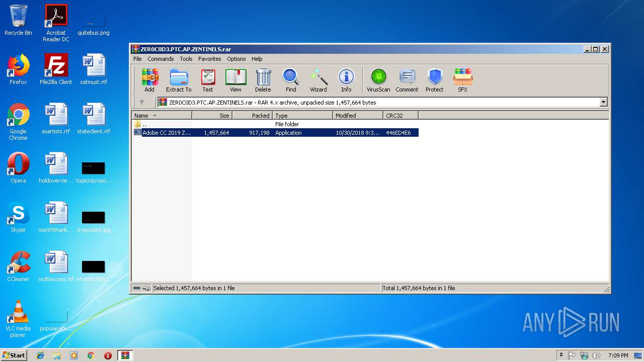
Task: Select multiaccess.rtf desktop file
Action: [56, 266]
